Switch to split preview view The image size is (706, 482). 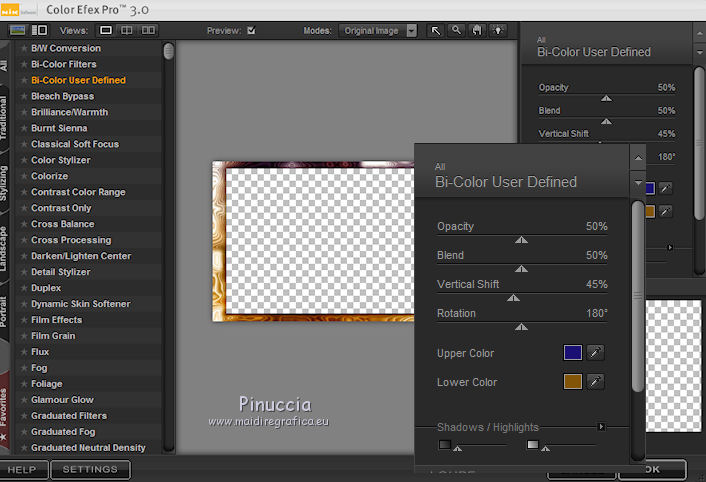point(127,30)
